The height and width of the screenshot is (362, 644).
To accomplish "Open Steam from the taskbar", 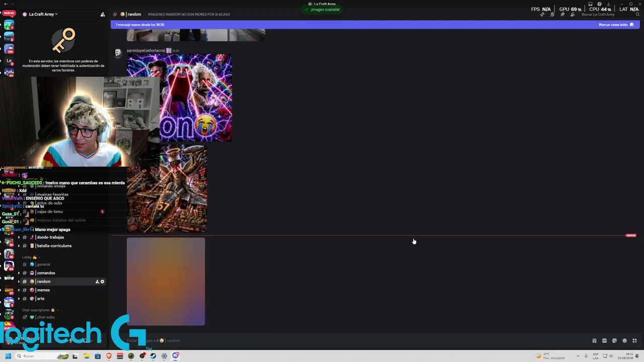I will click(x=153, y=356).
